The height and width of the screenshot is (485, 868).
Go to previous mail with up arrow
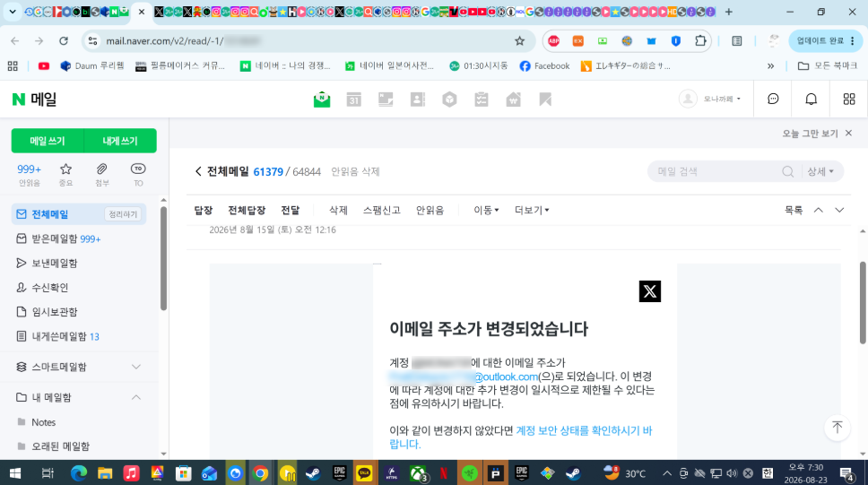pos(818,211)
